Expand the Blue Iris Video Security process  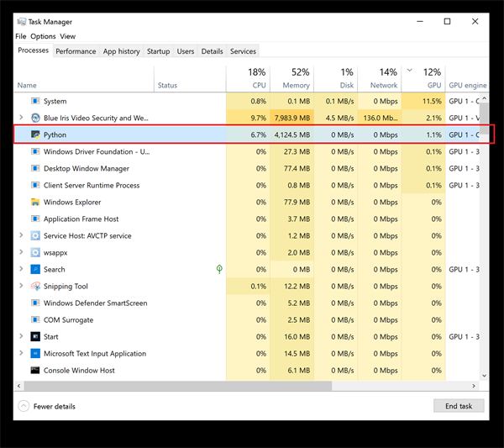point(21,118)
